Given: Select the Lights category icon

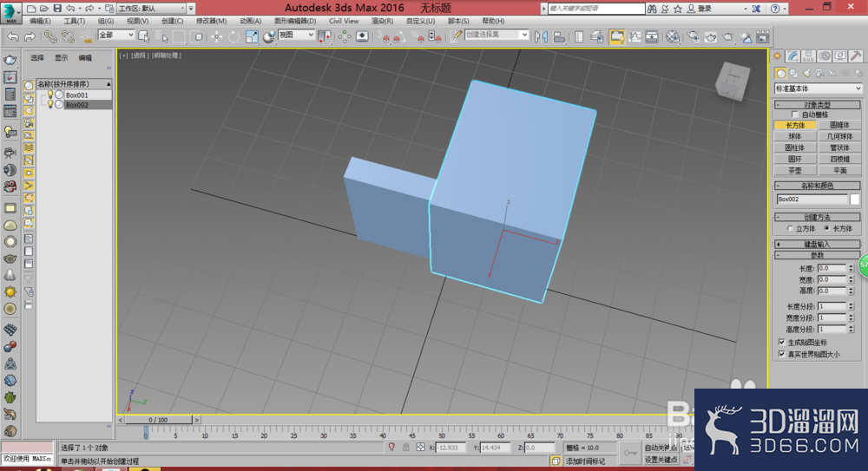Looking at the screenshot, I should (806, 73).
